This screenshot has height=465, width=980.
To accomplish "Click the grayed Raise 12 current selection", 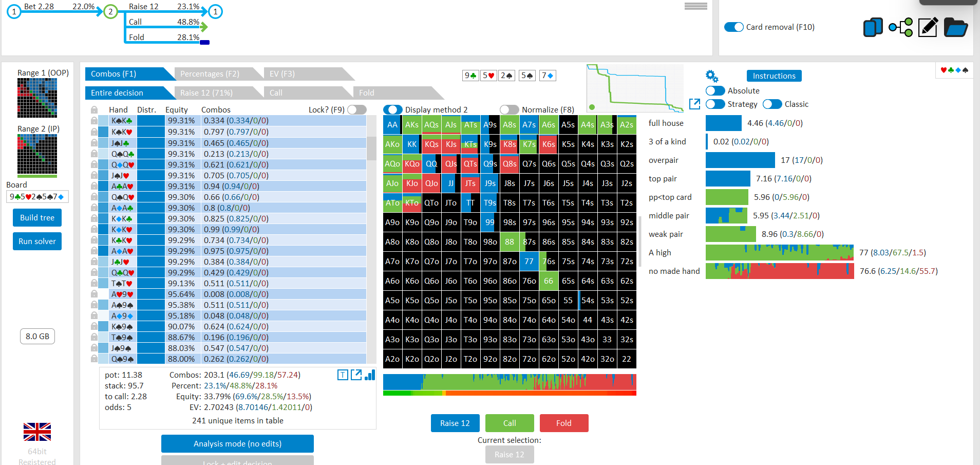I will pyautogui.click(x=510, y=455).
